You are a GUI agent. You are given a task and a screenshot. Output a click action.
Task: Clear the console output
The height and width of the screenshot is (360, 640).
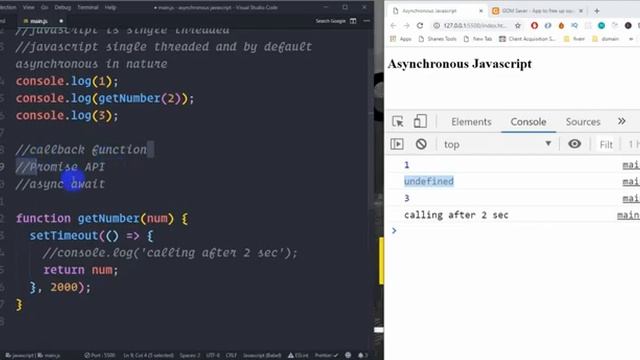pos(421,144)
